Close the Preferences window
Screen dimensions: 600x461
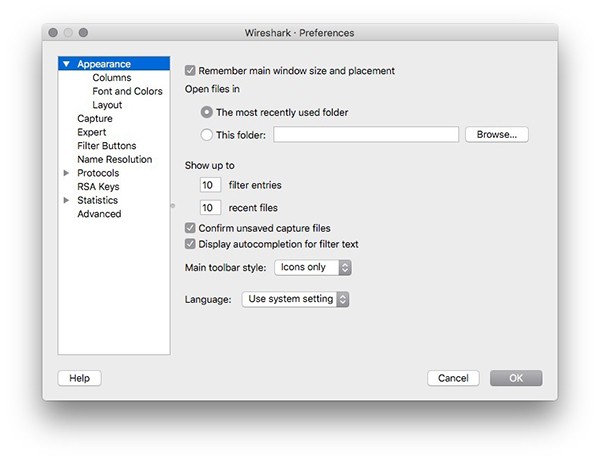(53, 33)
